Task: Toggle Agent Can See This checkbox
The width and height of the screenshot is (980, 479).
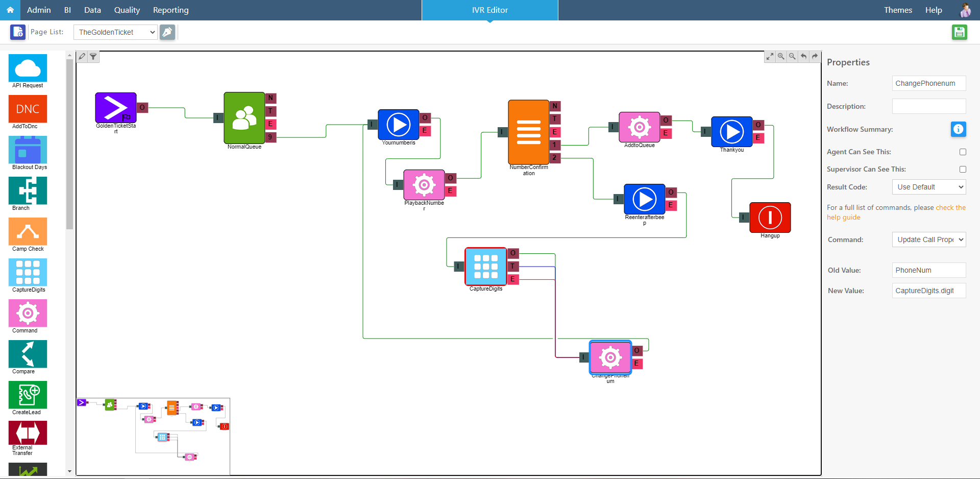Action: pos(963,152)
